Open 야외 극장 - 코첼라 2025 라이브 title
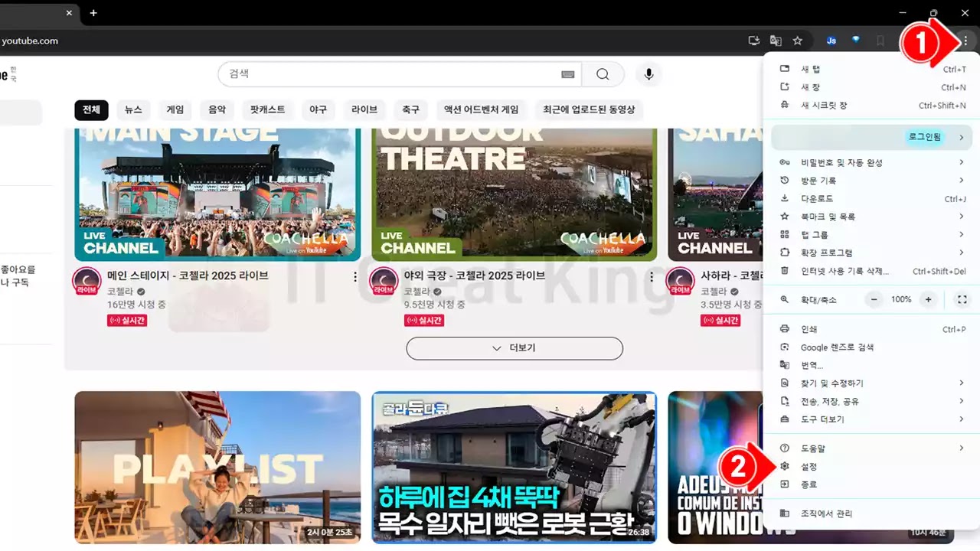Image resolution: width=980 pixels, height=551 pixels. coord(475,275)
